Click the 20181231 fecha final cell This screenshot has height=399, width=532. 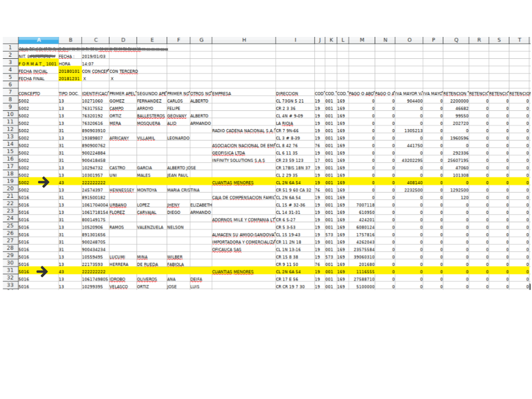tap(69, 78)
